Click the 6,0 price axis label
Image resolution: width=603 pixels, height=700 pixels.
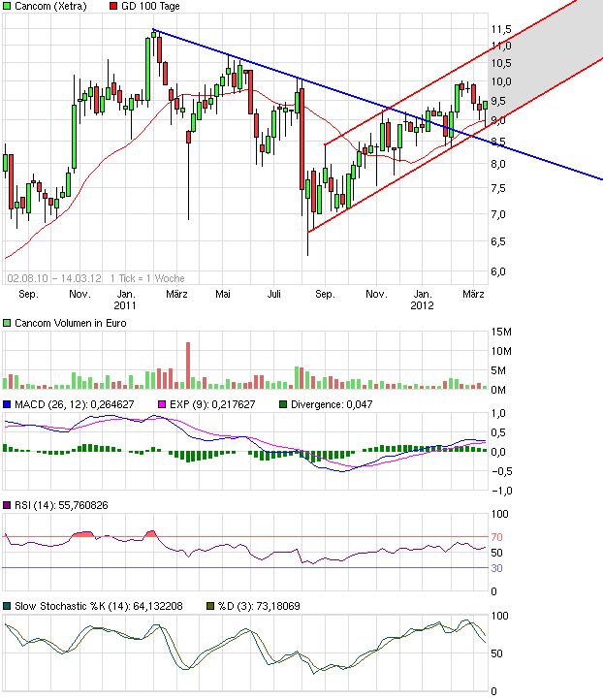[x=498, y=271]
